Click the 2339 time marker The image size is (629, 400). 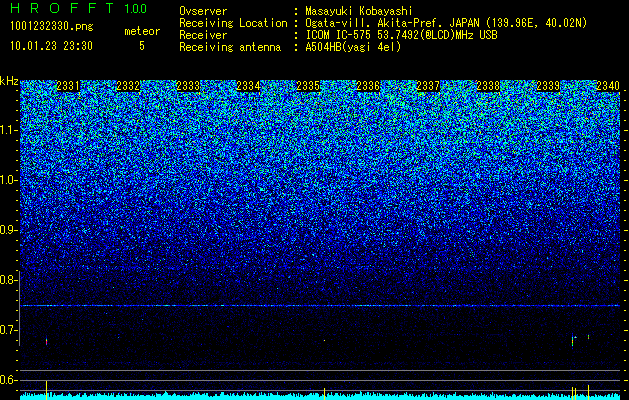[548, 86]
